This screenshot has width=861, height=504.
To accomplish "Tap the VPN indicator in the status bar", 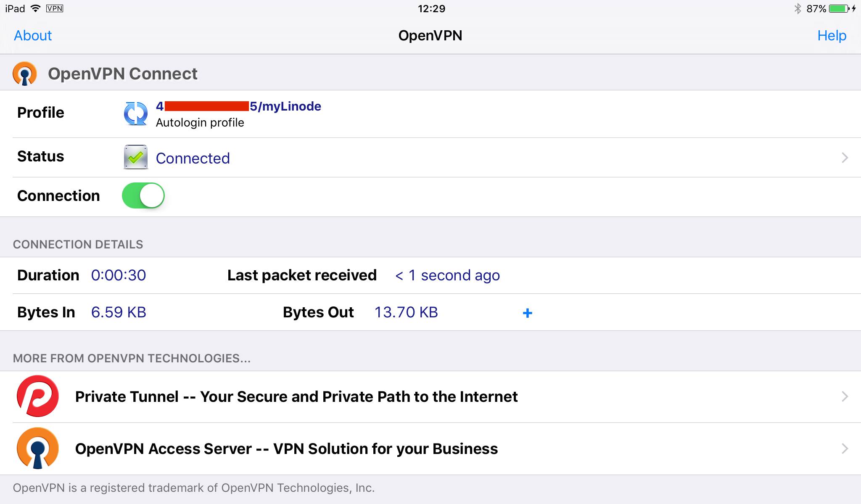I will pyautogui.click(x=54, y=8).
